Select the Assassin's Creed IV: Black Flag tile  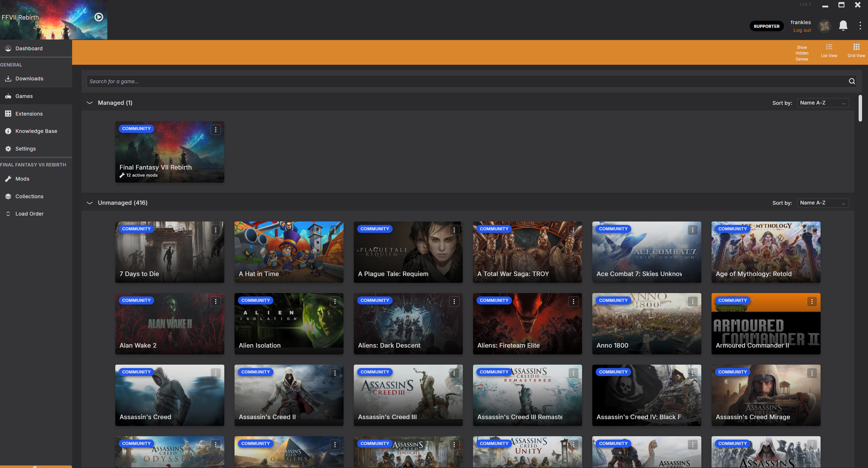point(647,395)
